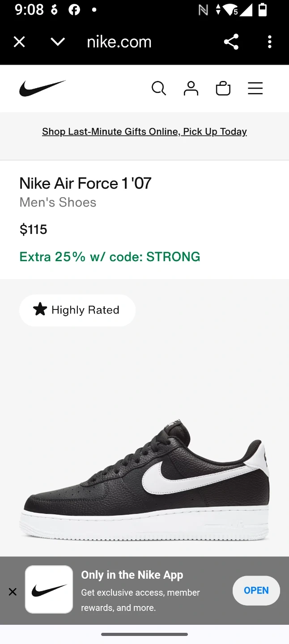
Task: Open the Nike site search
Action: point(159,88)
